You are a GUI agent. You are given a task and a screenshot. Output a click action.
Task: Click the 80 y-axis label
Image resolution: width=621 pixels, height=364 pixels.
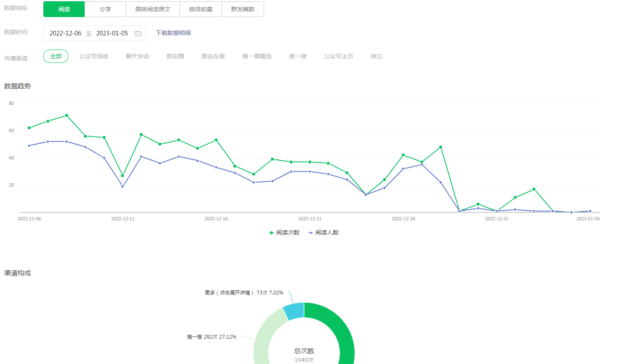tap(11, 103)
